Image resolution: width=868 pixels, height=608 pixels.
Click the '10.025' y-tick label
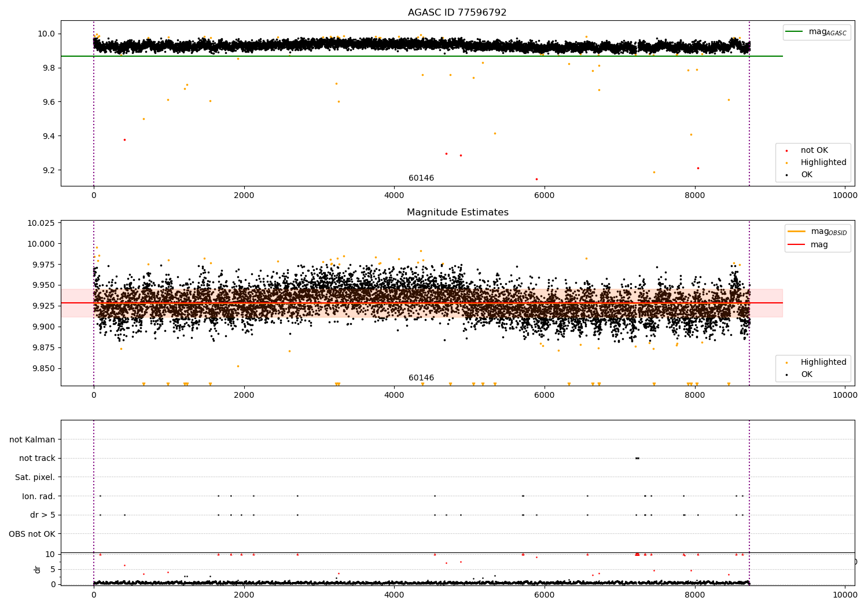point(41,223)
